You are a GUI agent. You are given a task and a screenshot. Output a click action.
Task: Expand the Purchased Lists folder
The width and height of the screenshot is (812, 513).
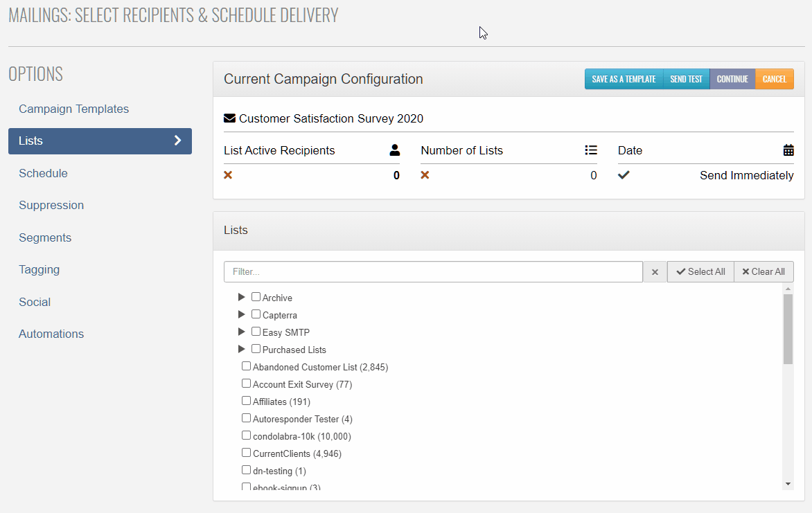(242, 349)
